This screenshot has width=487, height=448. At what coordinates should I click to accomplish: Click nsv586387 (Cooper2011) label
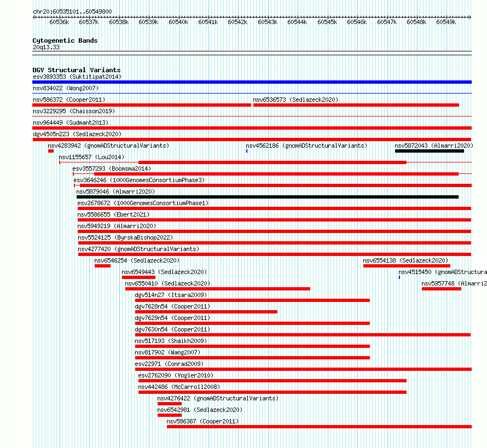(202, 421)
